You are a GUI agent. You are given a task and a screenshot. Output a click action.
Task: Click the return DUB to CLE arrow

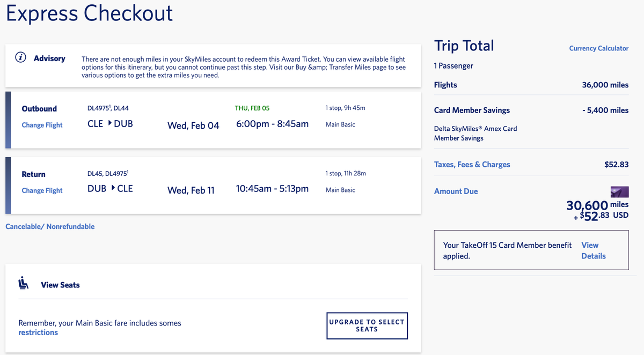click(x=112, y=188)
